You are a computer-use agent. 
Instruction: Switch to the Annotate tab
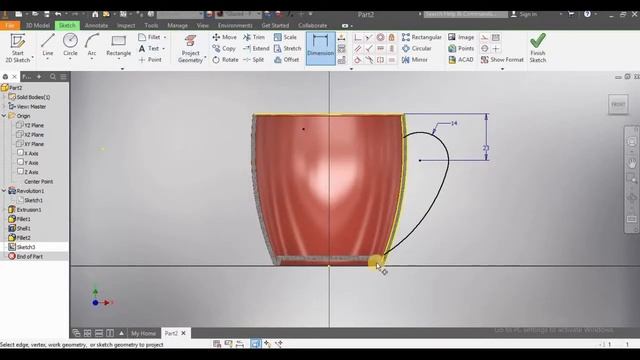96,25
